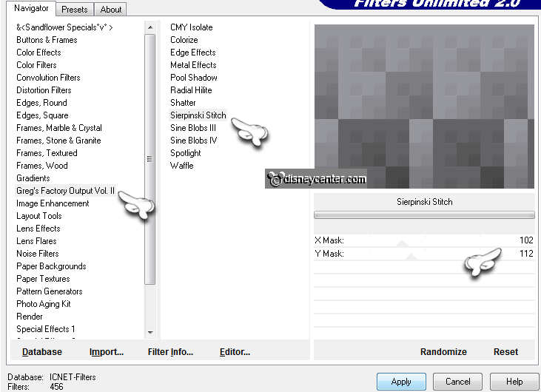This screenshot has height=392, width=541.
Task: Select Frames, Textured category
Action: point(47,153)
